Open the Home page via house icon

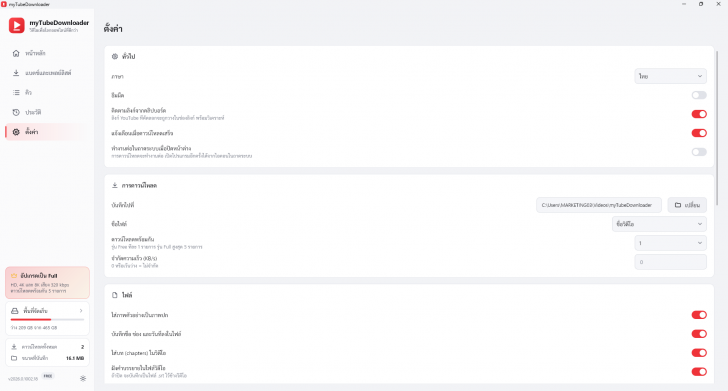(x=16, y=53)
